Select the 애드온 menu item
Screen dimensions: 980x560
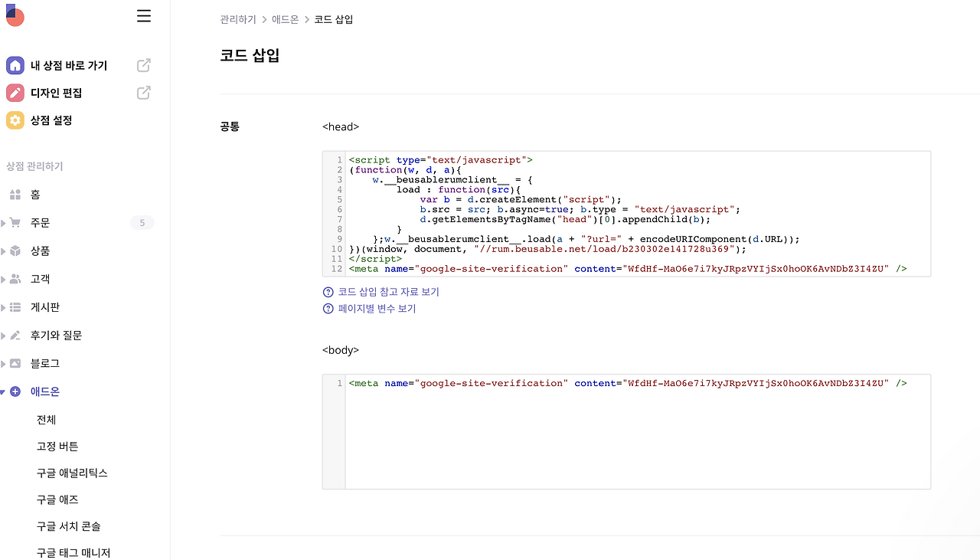(x=45, y=391)
